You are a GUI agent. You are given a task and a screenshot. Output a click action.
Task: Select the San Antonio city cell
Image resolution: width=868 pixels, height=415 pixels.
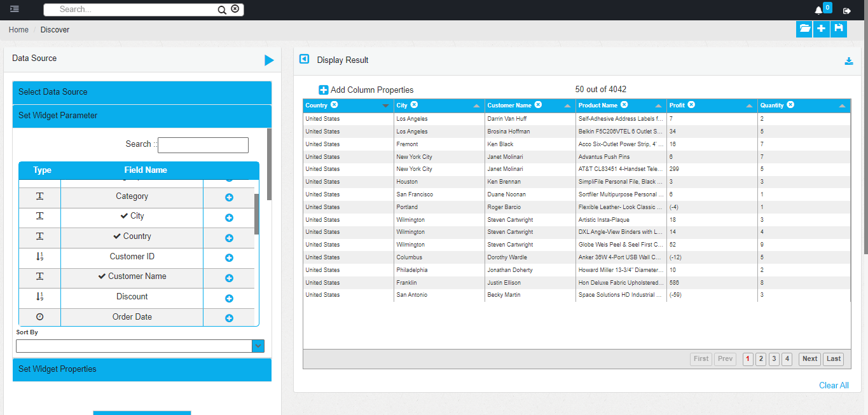tap(439, 295)
